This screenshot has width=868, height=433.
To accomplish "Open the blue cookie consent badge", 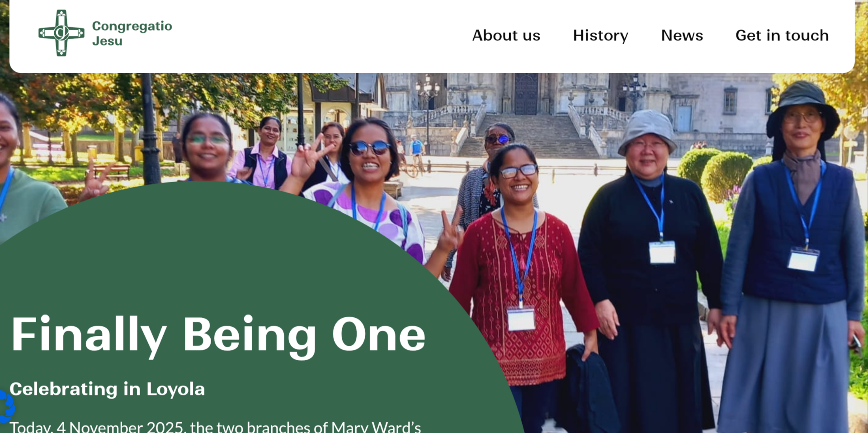I will (x=6, y=407).
